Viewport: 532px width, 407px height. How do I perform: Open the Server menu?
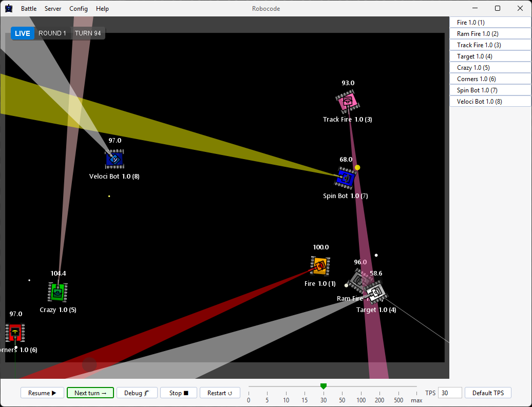coord(53,9)
